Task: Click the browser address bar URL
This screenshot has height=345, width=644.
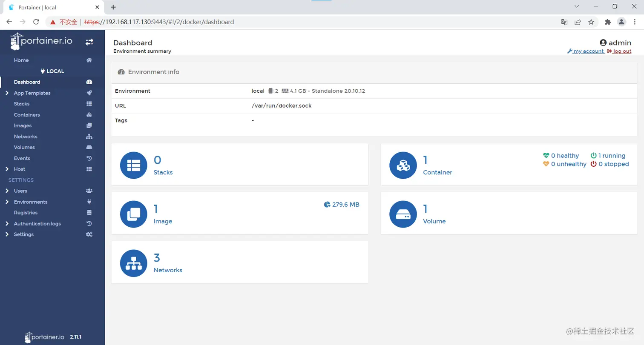Action: (x=159, y=22)
